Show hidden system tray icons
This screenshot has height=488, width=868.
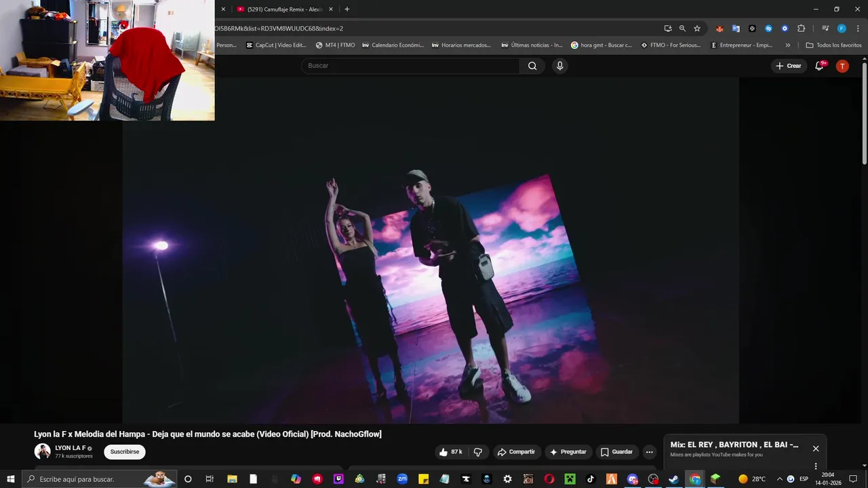click(779, 479)
